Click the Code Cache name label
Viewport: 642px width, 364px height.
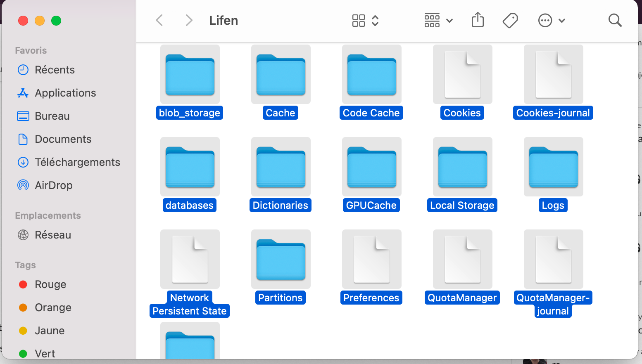(x=371, y=113)
